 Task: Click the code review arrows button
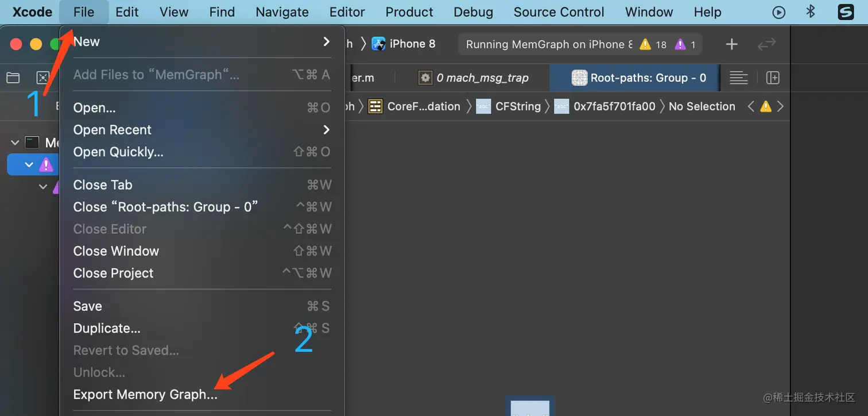coord(767,44)
